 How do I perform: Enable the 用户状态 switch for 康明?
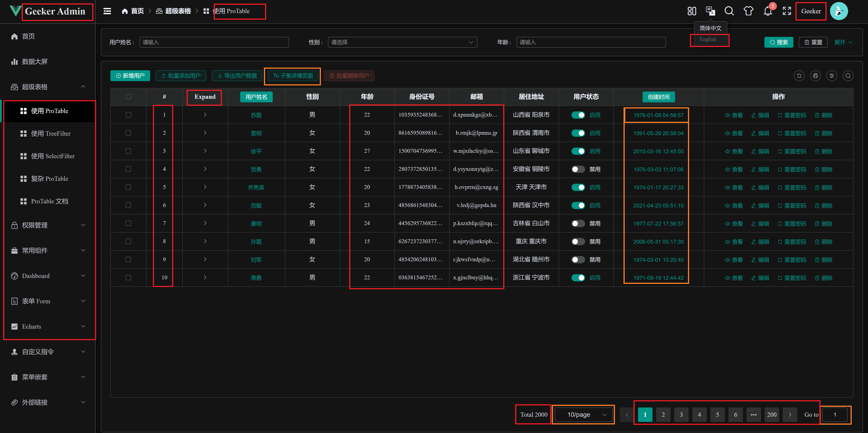tap(578, 224)
